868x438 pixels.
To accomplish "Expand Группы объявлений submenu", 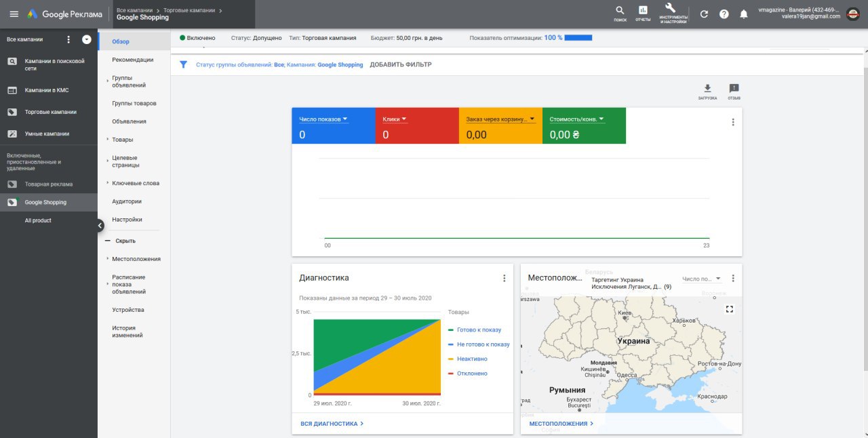I will coord(107,81).
